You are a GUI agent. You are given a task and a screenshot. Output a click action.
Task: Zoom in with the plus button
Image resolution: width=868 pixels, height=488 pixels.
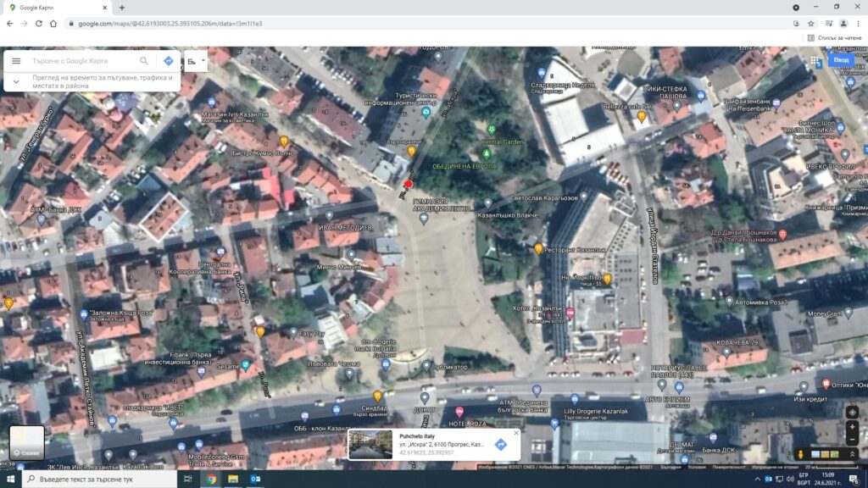[x=853, y=427]
